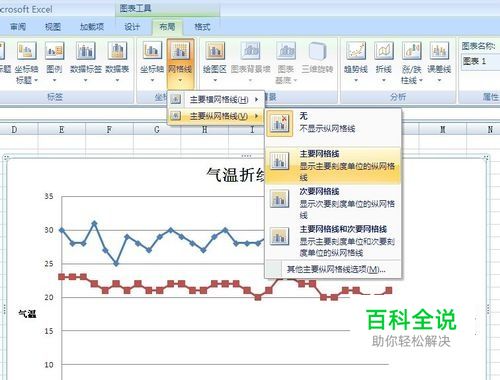Image resolution: width=500 pixels, height=380 pixels.
Task: Expand 网格线 gridlines dropdown button
Action: [180, 62]
